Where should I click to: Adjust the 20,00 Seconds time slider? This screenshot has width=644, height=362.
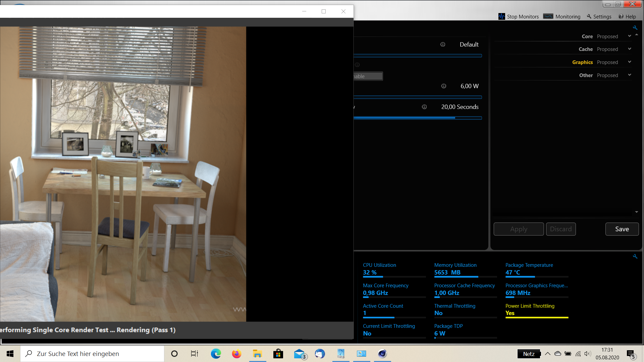point(455,118)
